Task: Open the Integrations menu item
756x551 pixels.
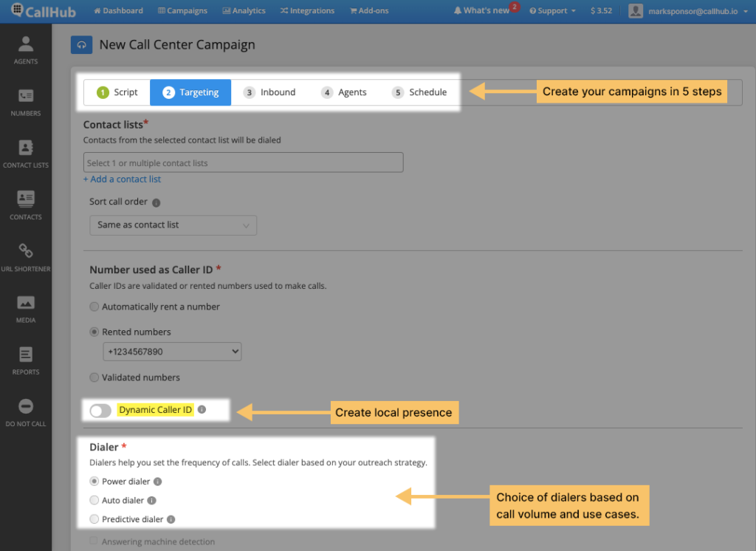Action: (307, 10)
